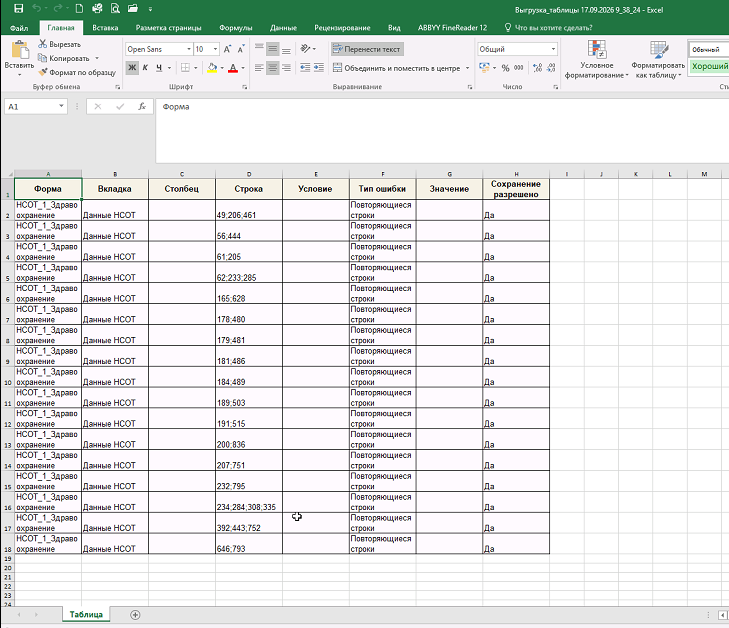Open the Файл menu tab
This screenshot has height=628, width=729.
[19, 28]
